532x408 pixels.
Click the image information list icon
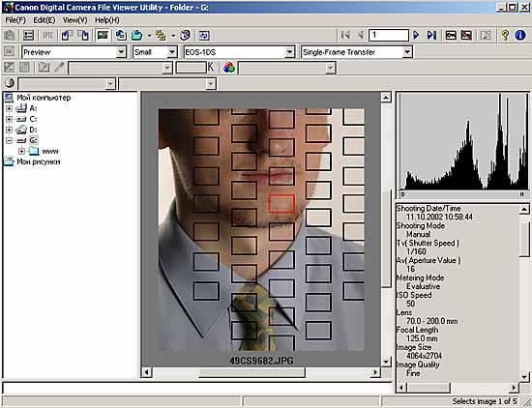pos(28,35)
